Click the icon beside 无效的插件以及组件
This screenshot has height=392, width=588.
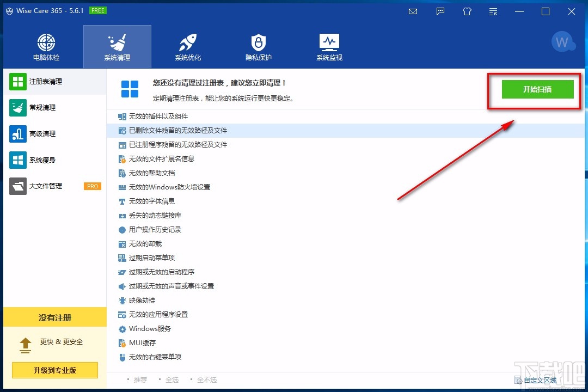click(122, 117)
